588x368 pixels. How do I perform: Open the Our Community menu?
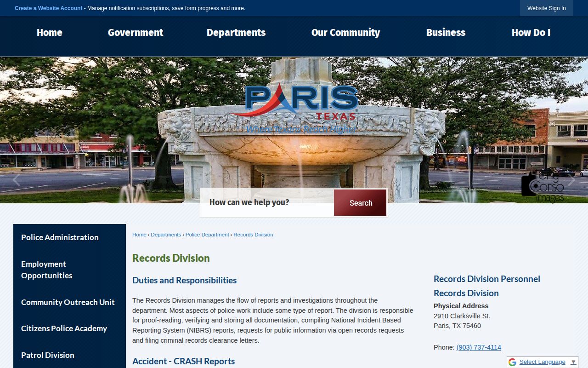point(345,33)
